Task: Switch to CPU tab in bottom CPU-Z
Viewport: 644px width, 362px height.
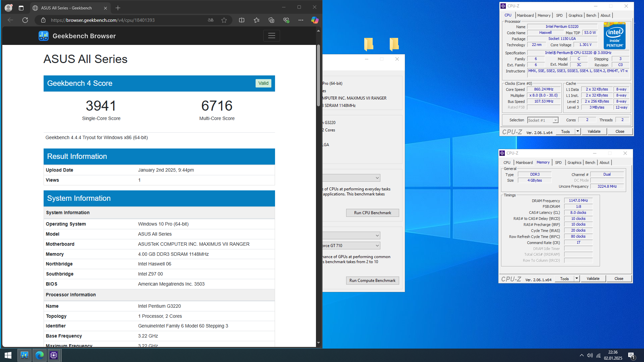Action: tap(507, 163)
